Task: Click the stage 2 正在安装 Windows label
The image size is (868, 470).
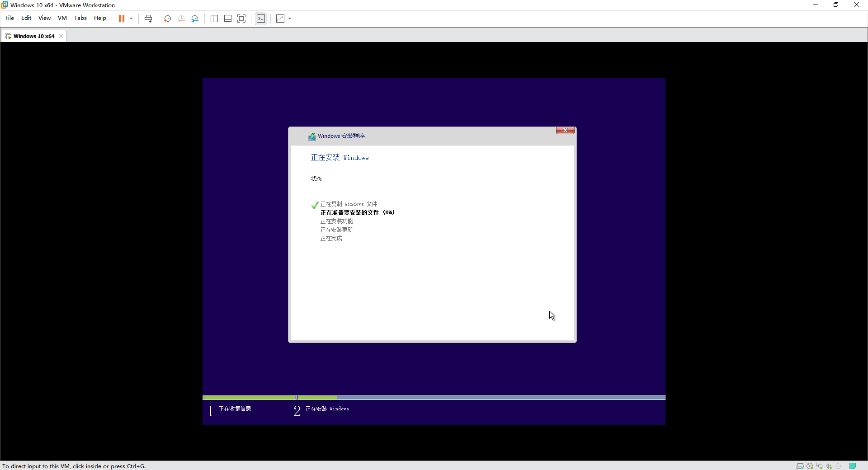Action: [327, 409]
